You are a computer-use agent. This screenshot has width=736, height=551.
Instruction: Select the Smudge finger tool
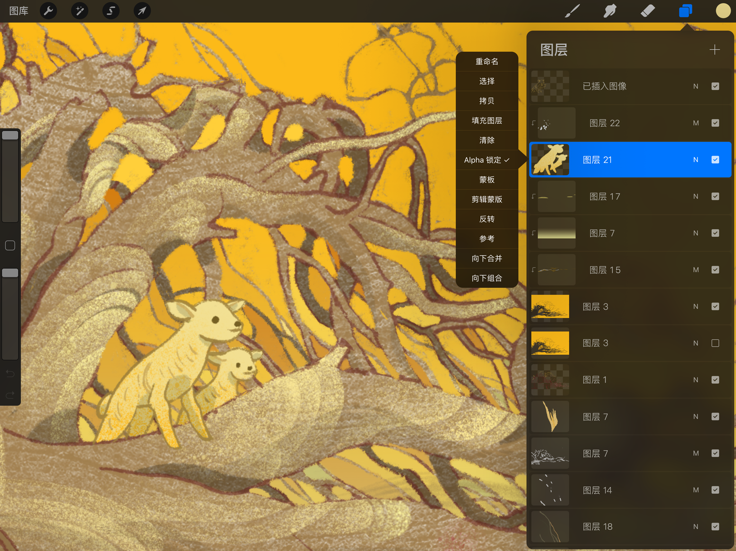(610, 11)
